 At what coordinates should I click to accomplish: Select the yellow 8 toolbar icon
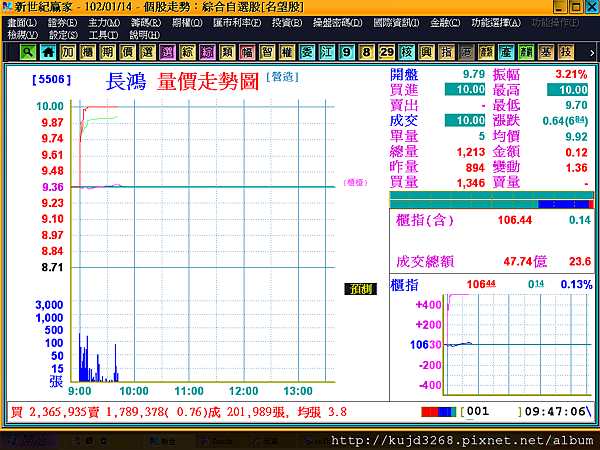(366, 52)
